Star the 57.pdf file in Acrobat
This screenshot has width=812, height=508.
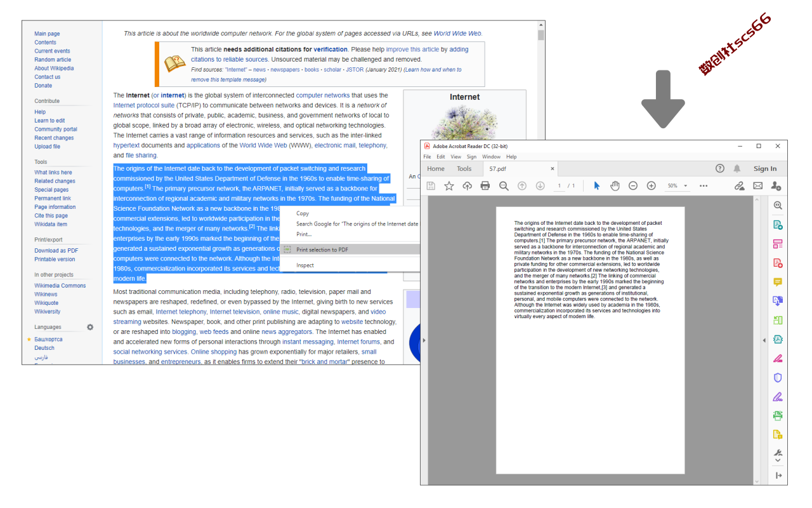pos(449,185)
